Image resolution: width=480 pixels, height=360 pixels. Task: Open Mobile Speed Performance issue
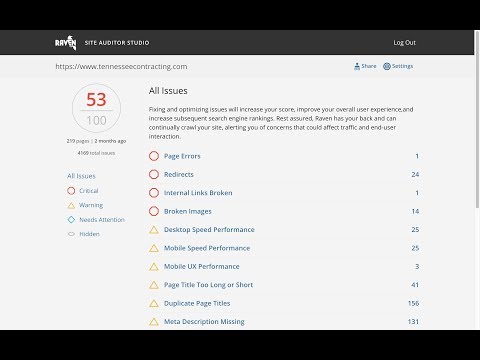[x=207, y=248]
